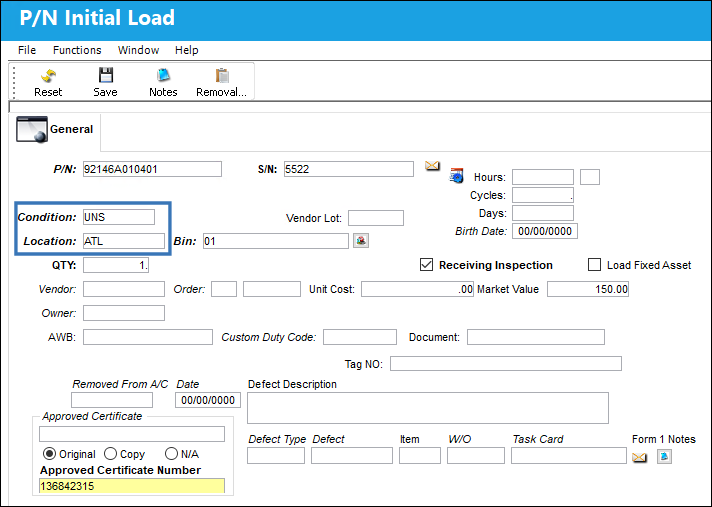Click the Location field containing ATL
Image resolution: width=712 pixels, height=507 pixels.
click(x=124, y=241)
